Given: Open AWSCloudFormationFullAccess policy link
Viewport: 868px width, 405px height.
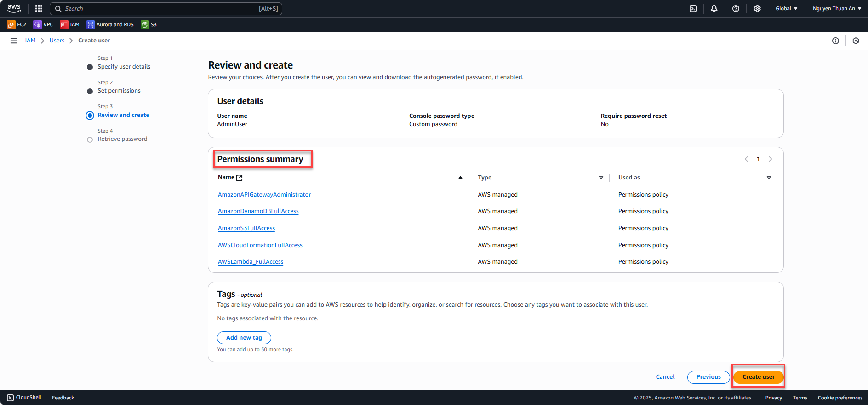Looking at the screenshot, I should pyautogui.click(x=260, y=245).
